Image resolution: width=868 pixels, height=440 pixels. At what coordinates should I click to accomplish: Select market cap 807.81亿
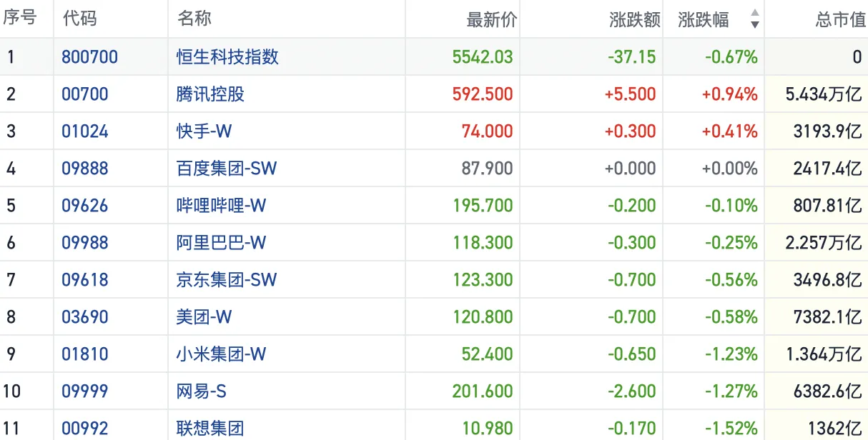(x=827, y=206)
